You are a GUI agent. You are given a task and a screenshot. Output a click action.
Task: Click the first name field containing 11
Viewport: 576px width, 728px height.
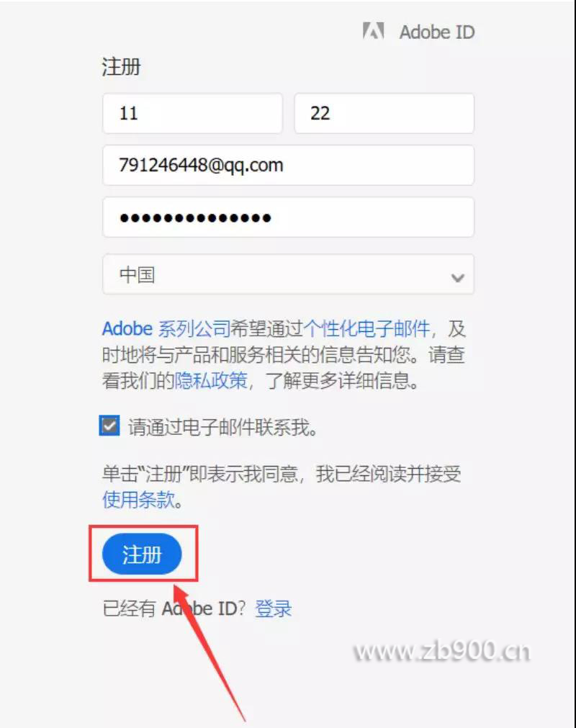tap(192, 113)
